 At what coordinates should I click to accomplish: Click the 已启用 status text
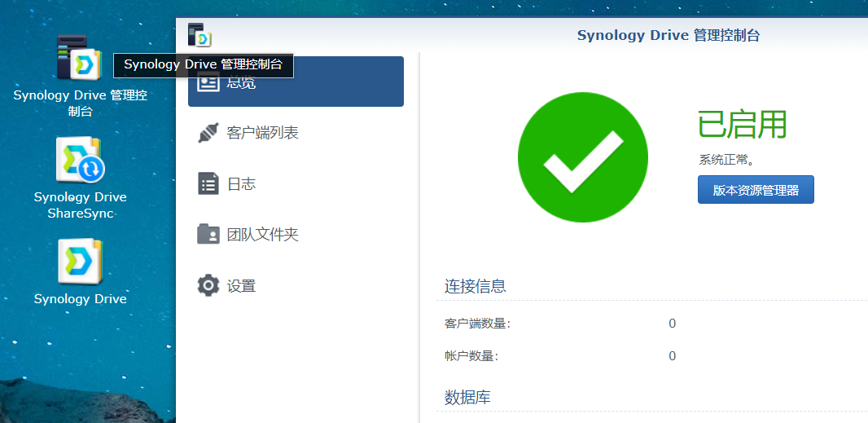(x=742, y=125)
